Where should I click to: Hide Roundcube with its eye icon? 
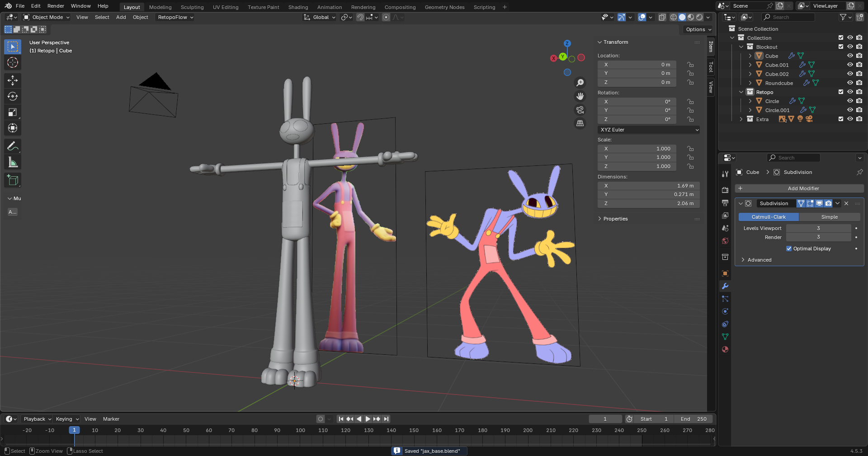tap(850, 83)
